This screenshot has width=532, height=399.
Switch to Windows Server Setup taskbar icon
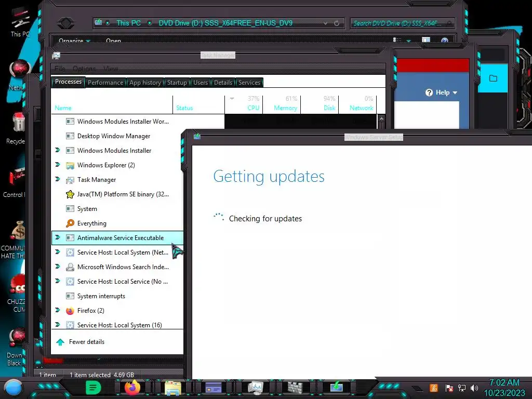pos(337,387)
